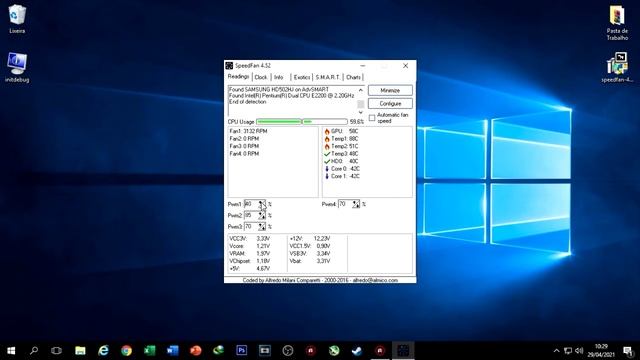Select the Fan4 0 RPM reading
640x360 pixels.
(x=244, y=154)
